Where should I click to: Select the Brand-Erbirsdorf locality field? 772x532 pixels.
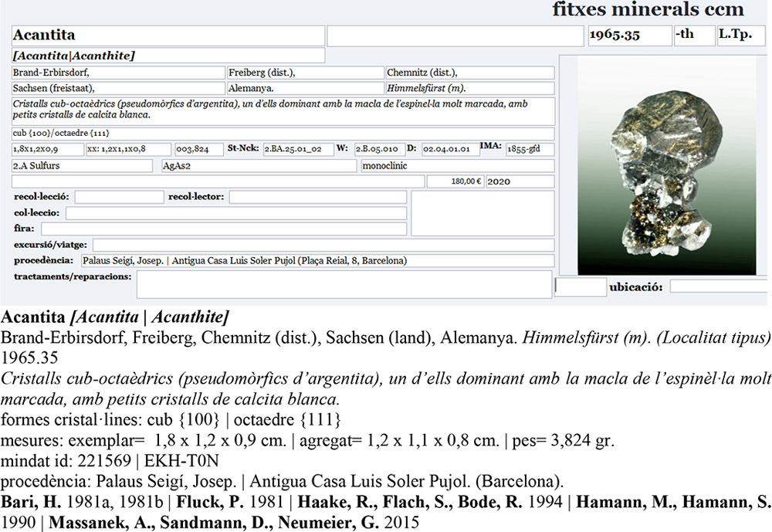tap(118, 73)
